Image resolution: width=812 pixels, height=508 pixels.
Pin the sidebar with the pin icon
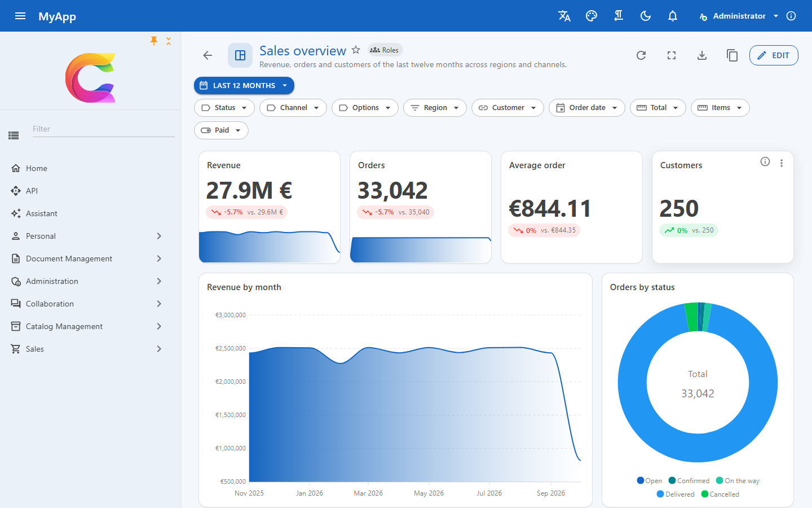154,41
